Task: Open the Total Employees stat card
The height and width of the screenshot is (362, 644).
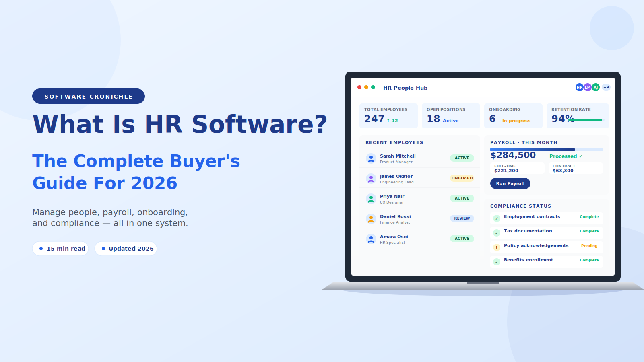Action: point(388,116)
